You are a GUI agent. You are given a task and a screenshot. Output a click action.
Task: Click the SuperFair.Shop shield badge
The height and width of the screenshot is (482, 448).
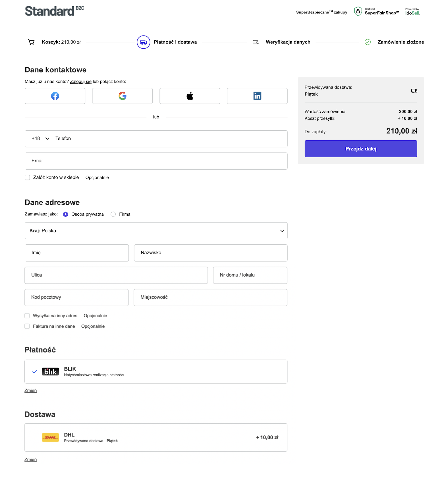pyautogui.click(x=358, y=11)
